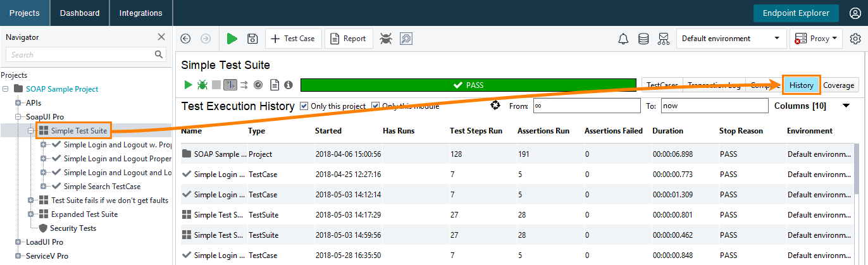Click the Report button

pos(349,39)
